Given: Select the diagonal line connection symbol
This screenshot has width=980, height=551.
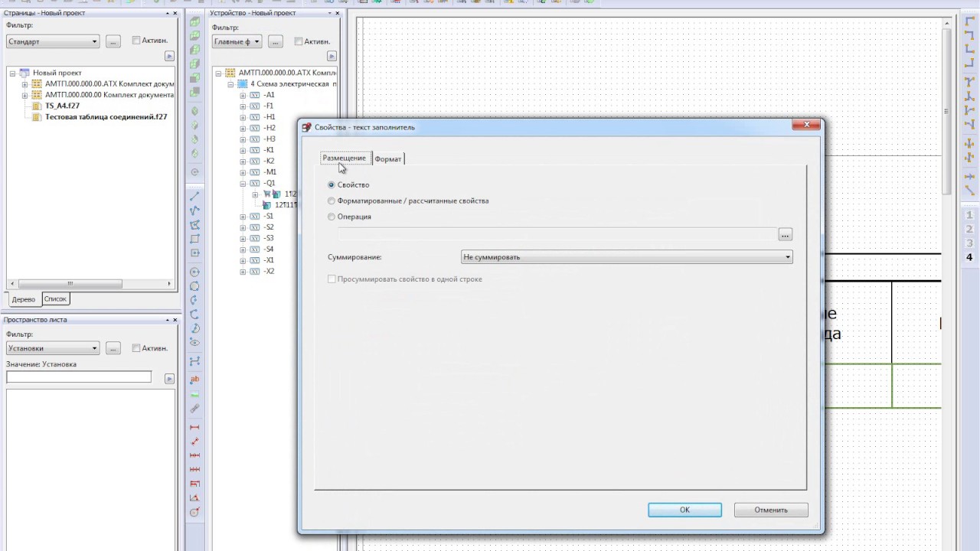Looking at the screenshot, I should click(969, 191).
